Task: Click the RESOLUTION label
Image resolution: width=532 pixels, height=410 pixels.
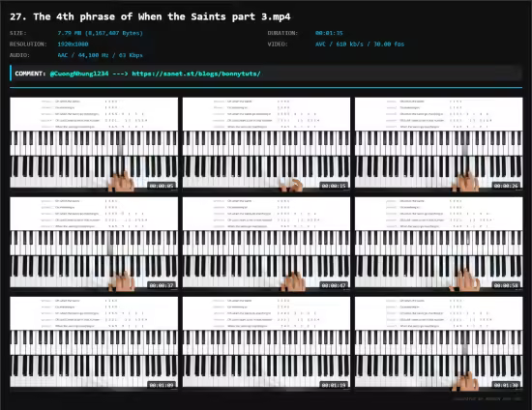Action: 28,44
